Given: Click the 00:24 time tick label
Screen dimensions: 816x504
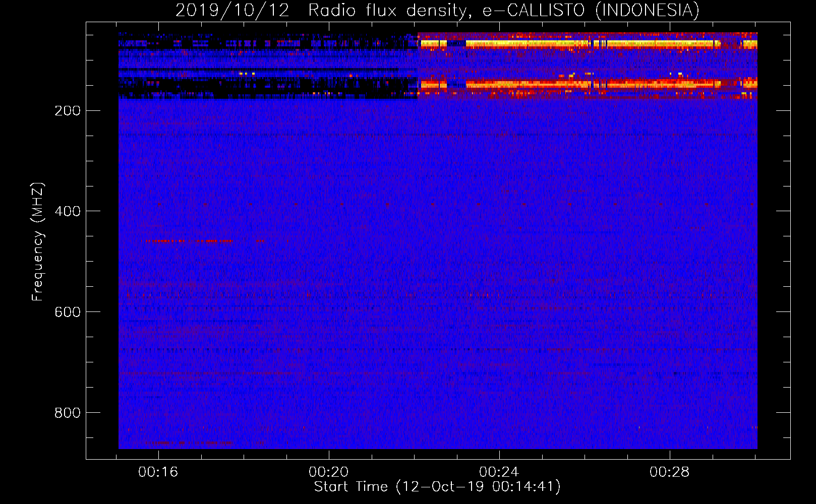Looking at the screenshot, I should 499,472.
